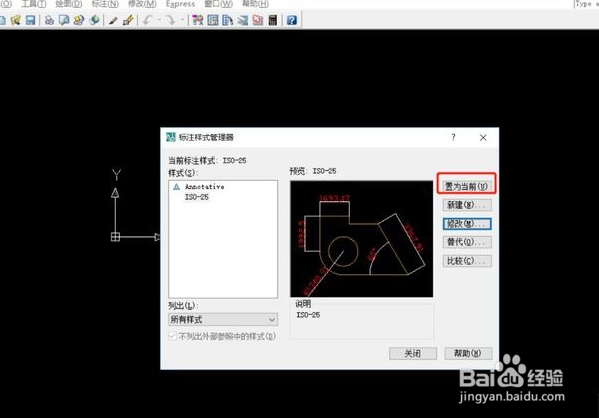Viewport: 599px width, 418px height.
Task: Open the 帮助(H) menu
Action: (256, 4)
